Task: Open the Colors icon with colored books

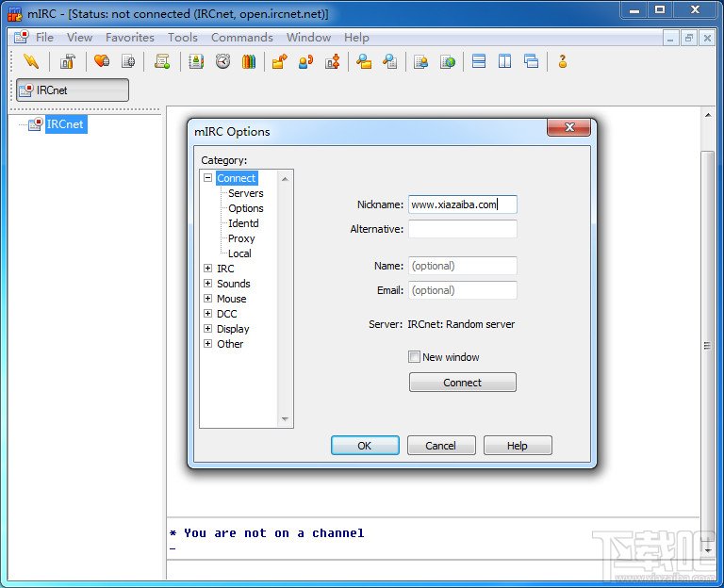Action: pyautogui.click(x=249, y=61)
